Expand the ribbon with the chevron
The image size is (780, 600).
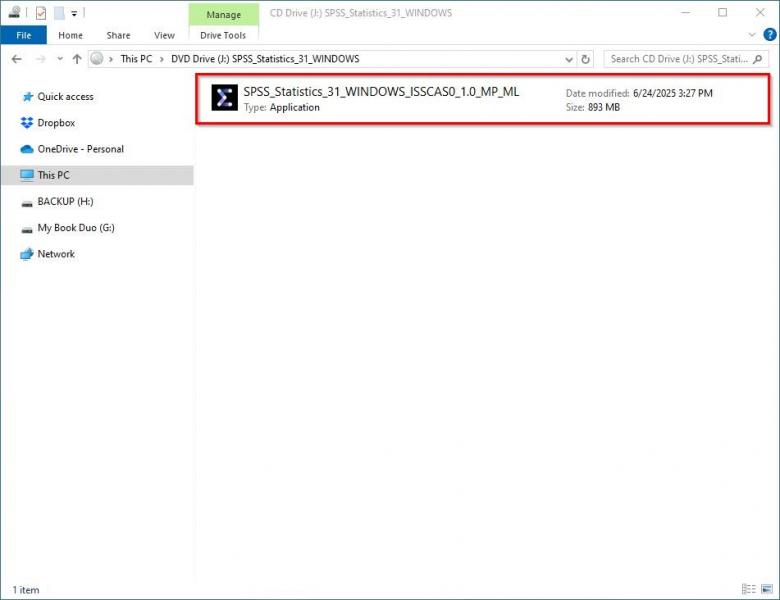coord(751,35)
